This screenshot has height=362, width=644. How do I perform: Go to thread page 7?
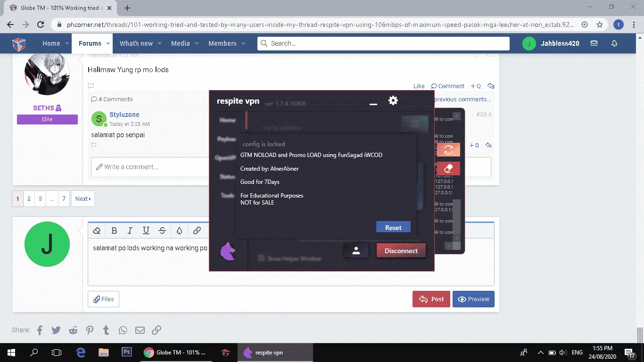click(64, 199)
